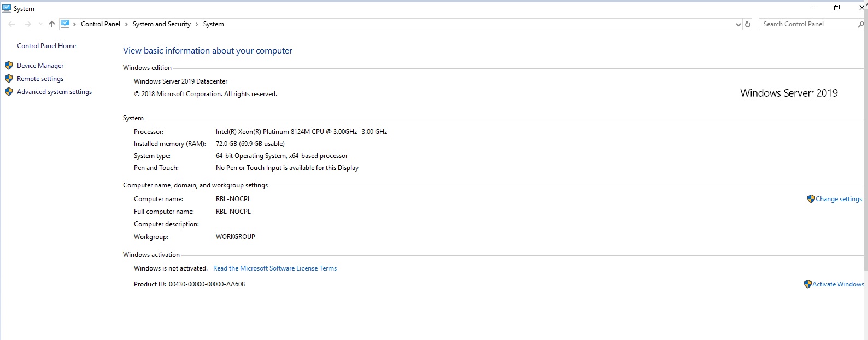Click the search magnifier icon
Viewport: 868px width, 340px height.
860,24
